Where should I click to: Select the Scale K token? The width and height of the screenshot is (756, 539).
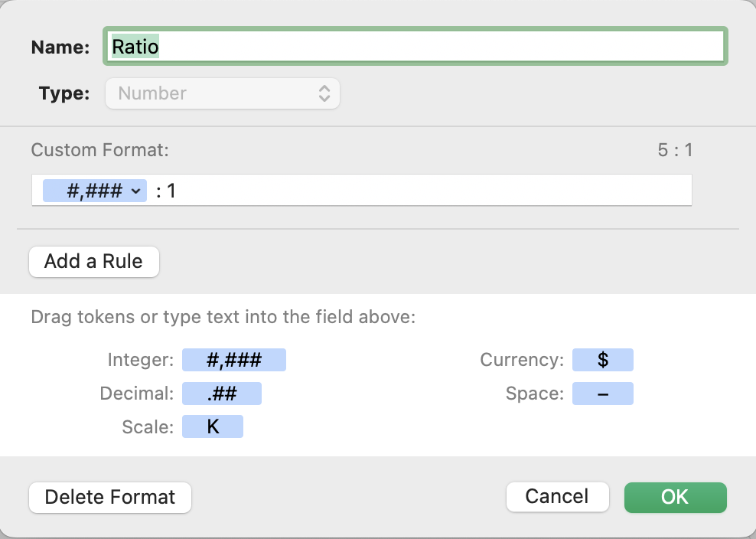(x=212, y=426)
